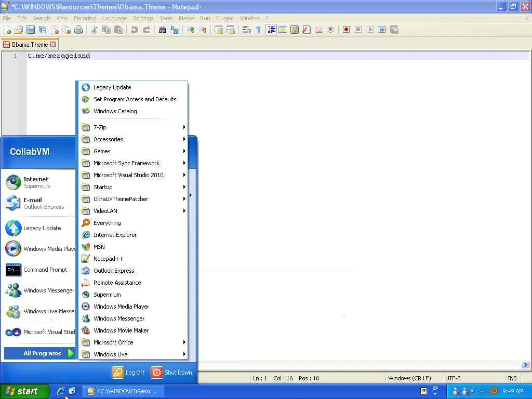Expand the Microsoft Office folder
532x399 pixels.
click(x=133, y=342)
